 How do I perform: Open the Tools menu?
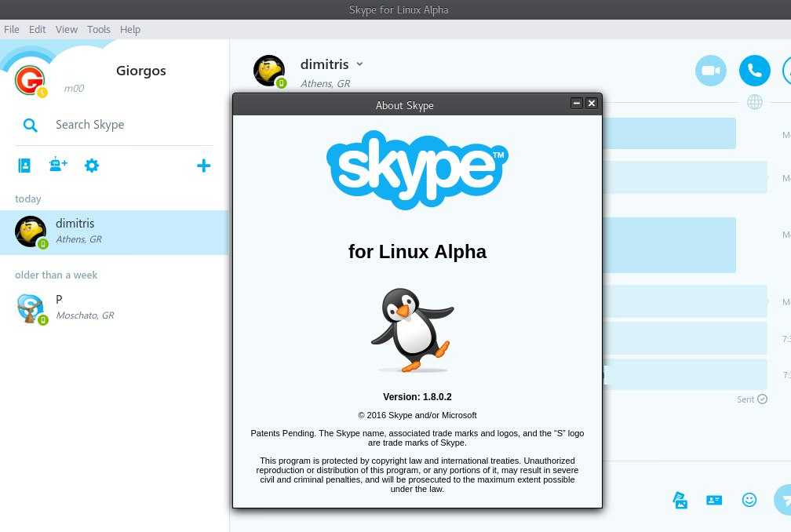pos(98,30)
